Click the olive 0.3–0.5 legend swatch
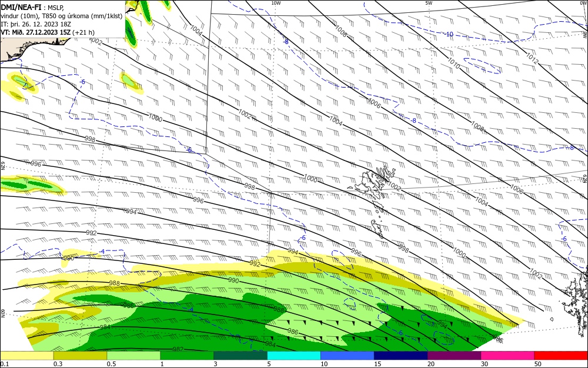This screenshot has height=368, width=588. 80,356
